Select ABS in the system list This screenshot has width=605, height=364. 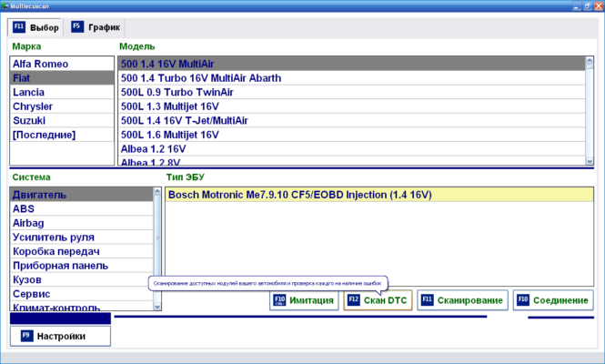[82, 208]
